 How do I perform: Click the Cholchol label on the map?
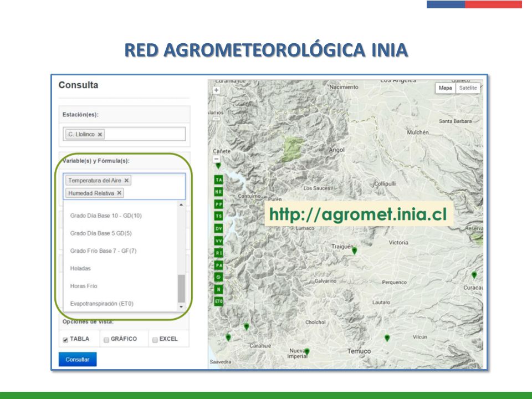(315, 323)
